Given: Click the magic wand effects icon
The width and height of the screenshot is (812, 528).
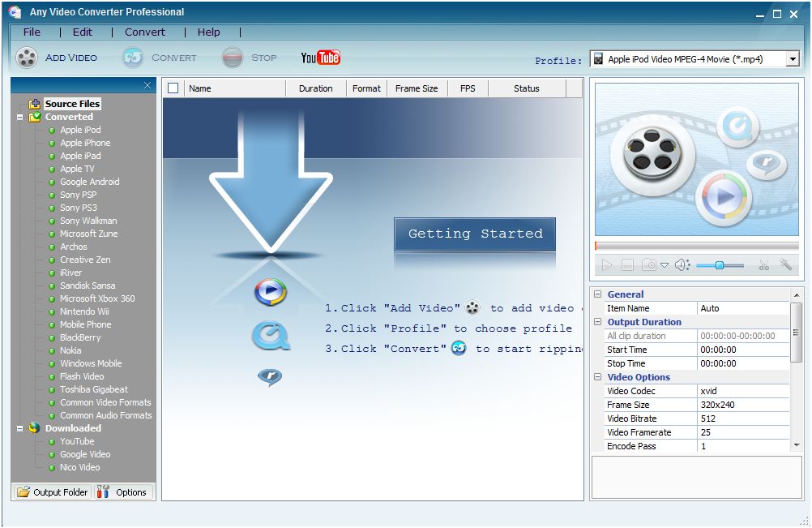Looking at the screenshot, I should 785,264.
